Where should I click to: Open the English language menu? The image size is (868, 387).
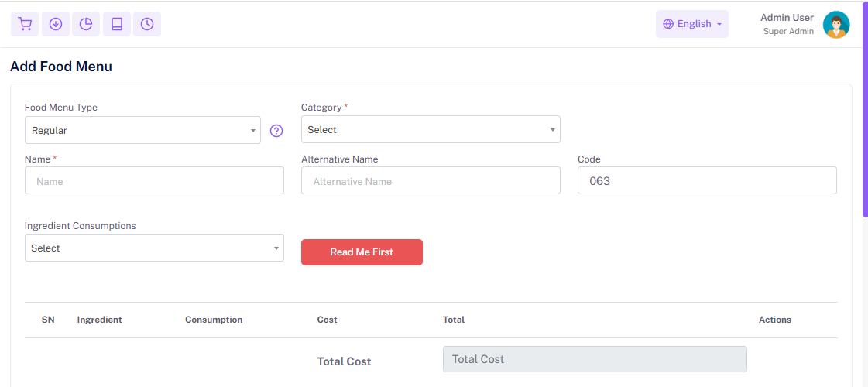tap(694, 24)
